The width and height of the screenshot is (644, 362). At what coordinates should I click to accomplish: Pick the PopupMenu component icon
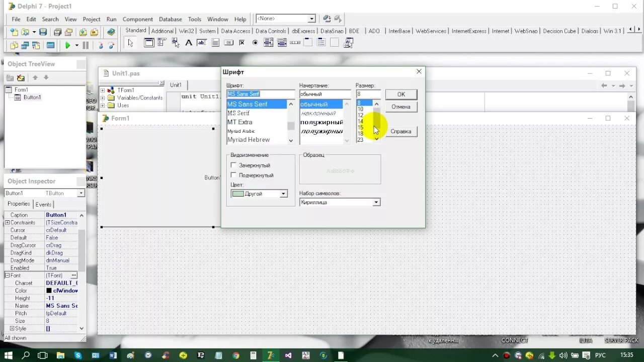point(175,43)
